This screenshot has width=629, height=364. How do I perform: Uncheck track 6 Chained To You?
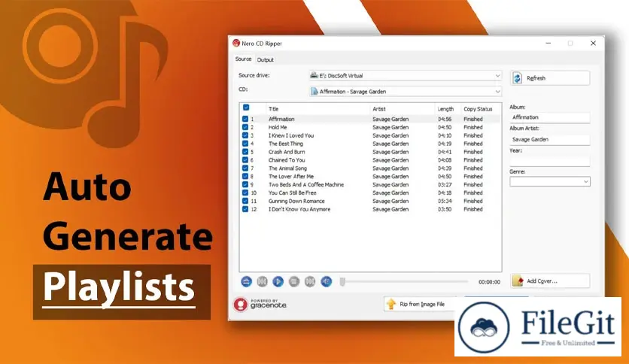click(245, 160)
